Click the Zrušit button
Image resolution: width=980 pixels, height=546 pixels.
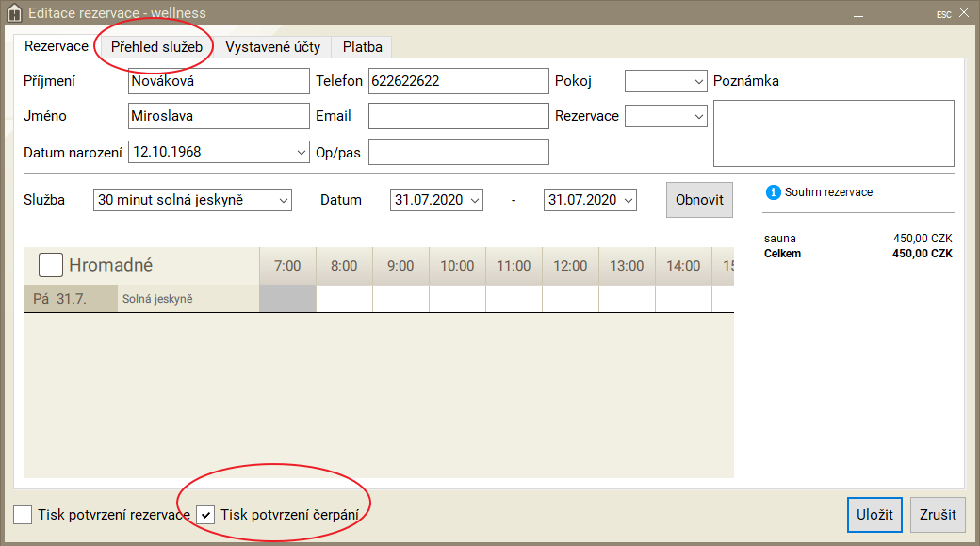pyautogui.click(x=938, y=515)
